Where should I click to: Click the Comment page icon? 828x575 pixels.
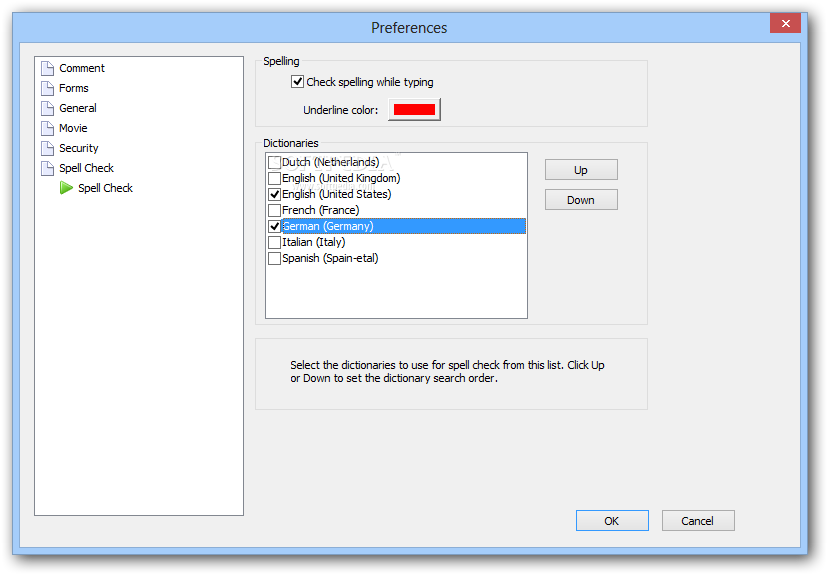48,68
